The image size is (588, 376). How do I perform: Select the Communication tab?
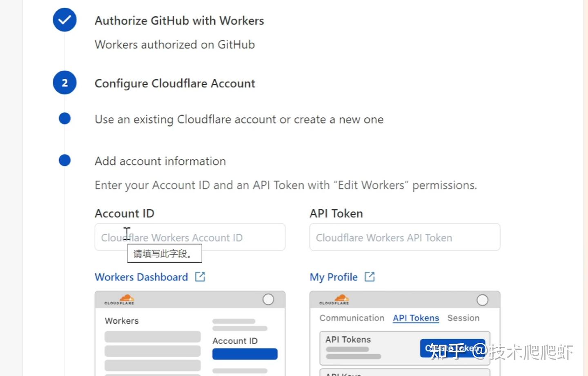click(x=352, y=318)
